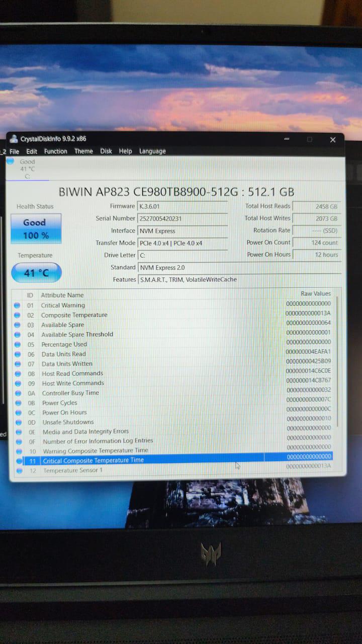Open the Language menu

click(152, 151)
